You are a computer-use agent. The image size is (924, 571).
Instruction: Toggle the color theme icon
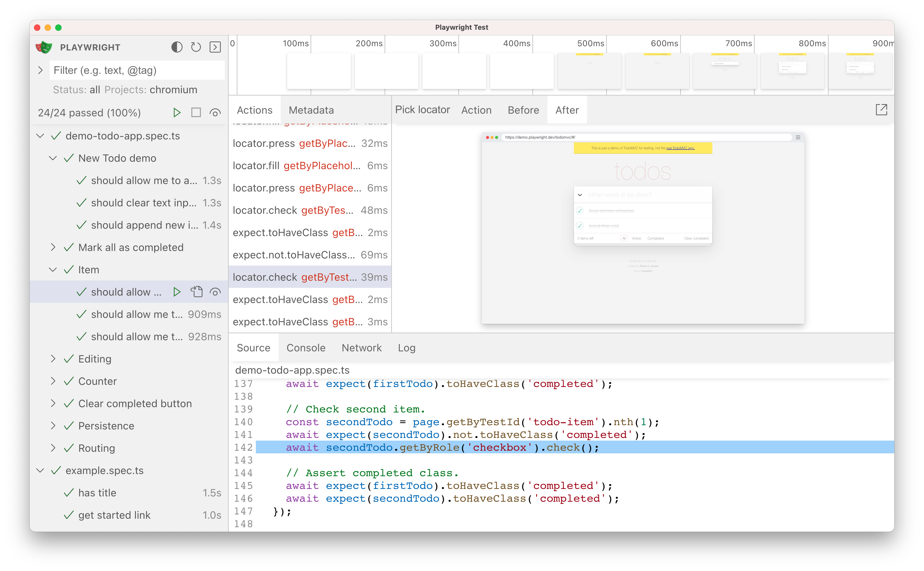(176, 47)
